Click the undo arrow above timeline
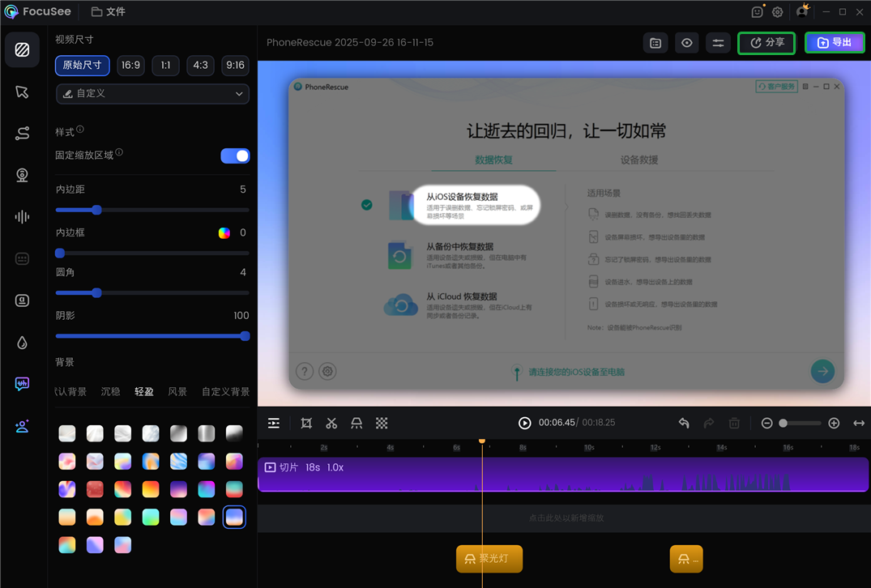871x588 pixels. pos(683,423)
